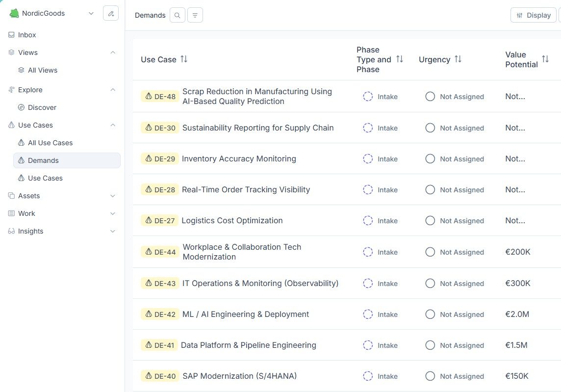Open SAP Modernization (S/4HANA)

[239, 376]
